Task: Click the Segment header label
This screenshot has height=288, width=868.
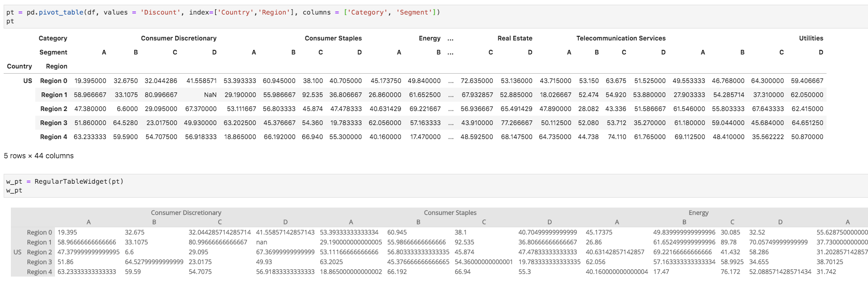Action: 53,52
